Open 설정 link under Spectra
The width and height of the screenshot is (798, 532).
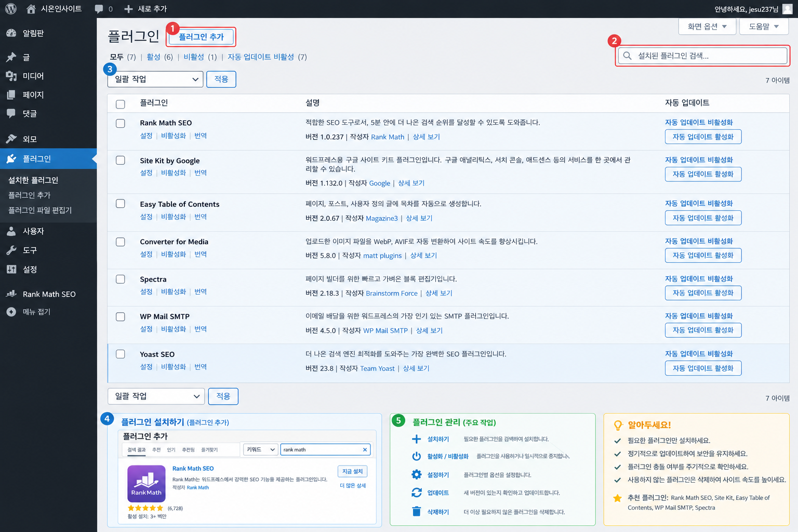[x=146, y=291]
